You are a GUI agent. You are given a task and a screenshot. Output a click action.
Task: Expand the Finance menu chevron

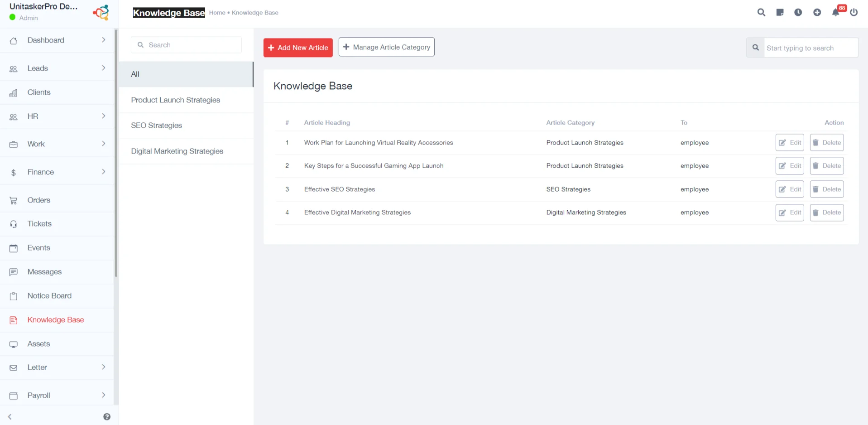[x=104, y=172]
